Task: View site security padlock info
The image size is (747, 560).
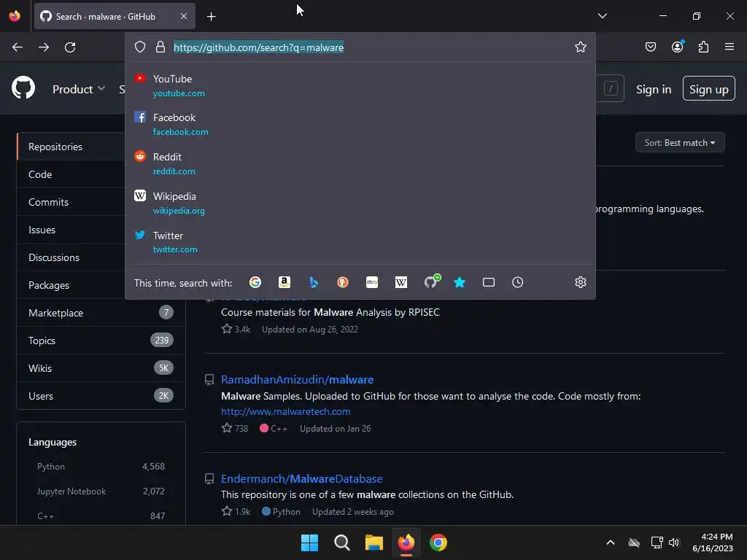Action: (160, 47)
